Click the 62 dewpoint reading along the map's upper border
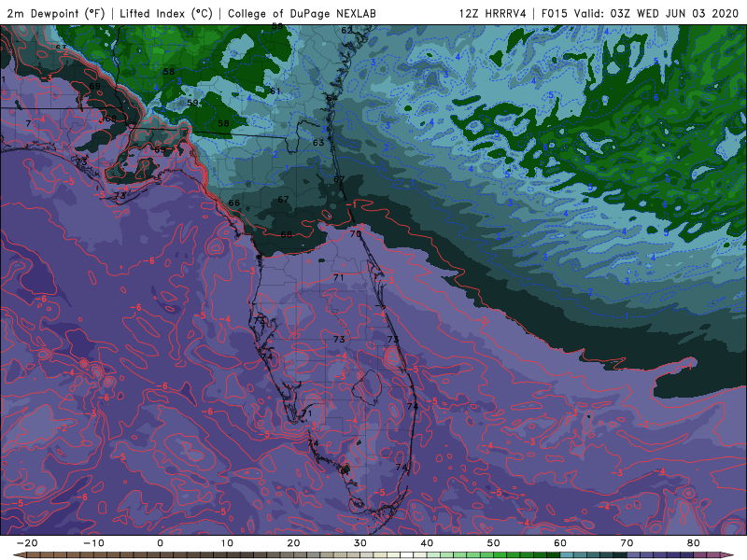This screenshot has width=747, height=560. (x=346, y=31)
